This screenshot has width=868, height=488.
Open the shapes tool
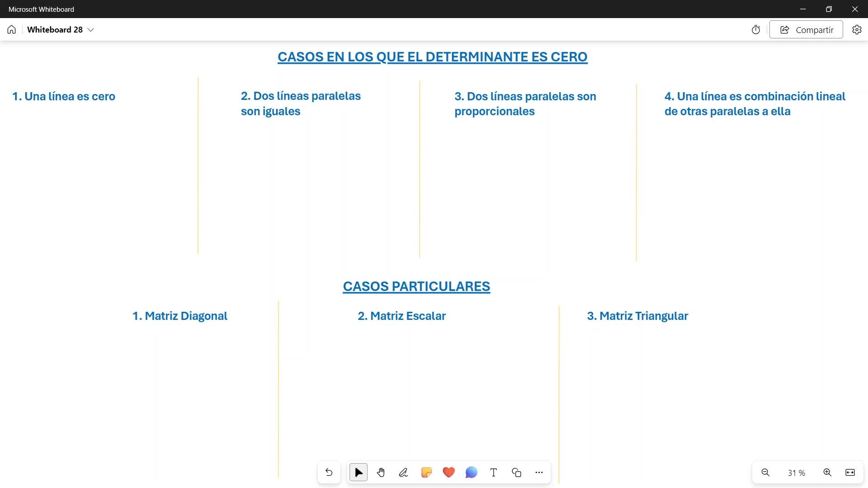point(516,473)
